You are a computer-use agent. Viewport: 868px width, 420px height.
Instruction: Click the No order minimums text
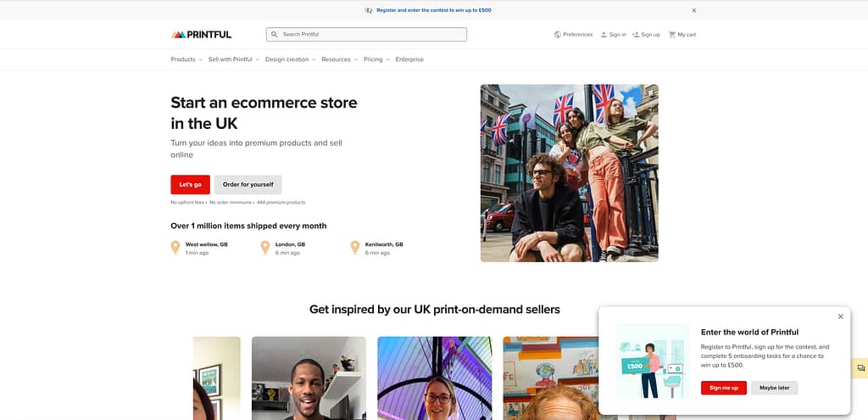coord(231,202)
